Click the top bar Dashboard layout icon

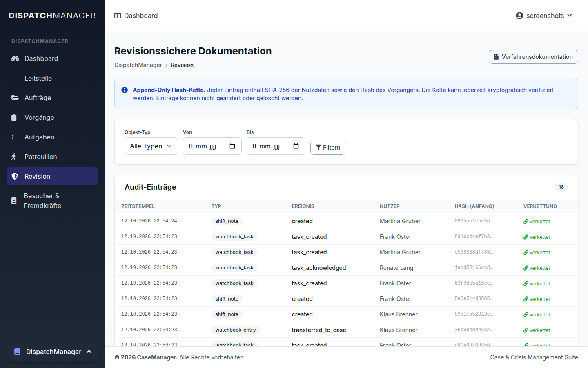pos(118,16)
